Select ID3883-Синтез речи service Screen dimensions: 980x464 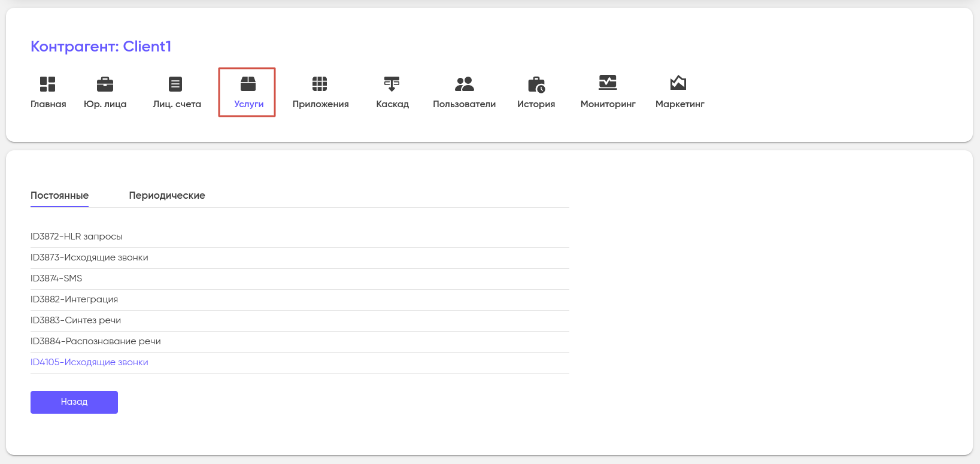(x=76, y=320)
